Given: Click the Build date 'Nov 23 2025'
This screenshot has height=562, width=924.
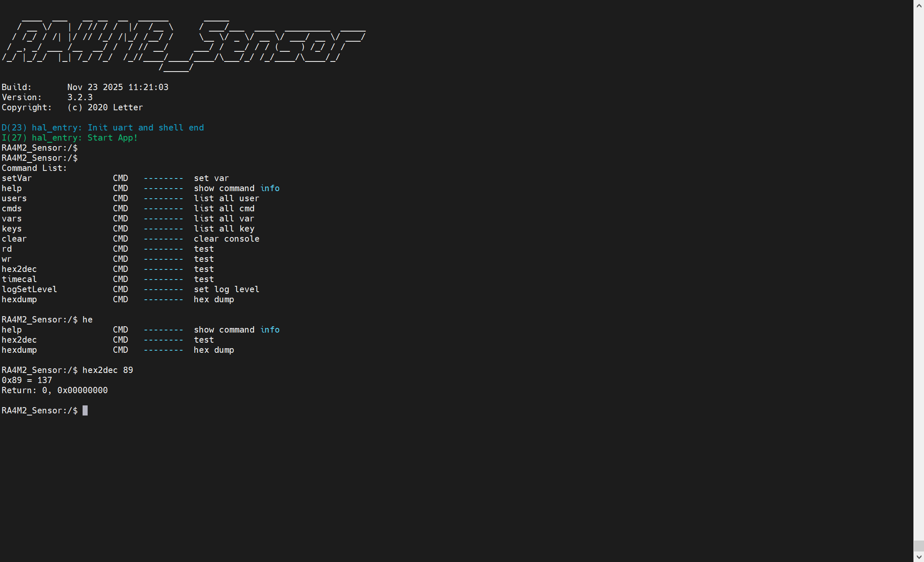Looking at the screenshot, I should point(95,87).
